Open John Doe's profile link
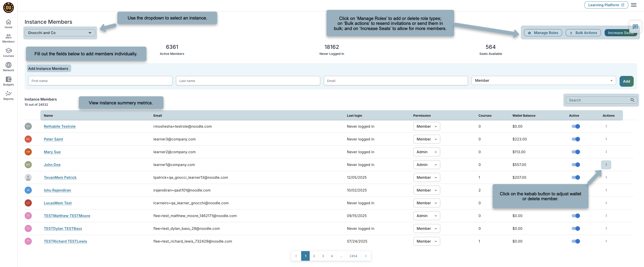The width and height of the screenshot is (644, 267). 52,164
